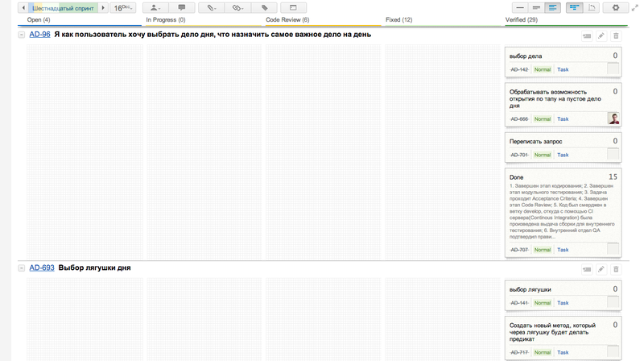Click the Task type label on AD-717

point(563,352)
